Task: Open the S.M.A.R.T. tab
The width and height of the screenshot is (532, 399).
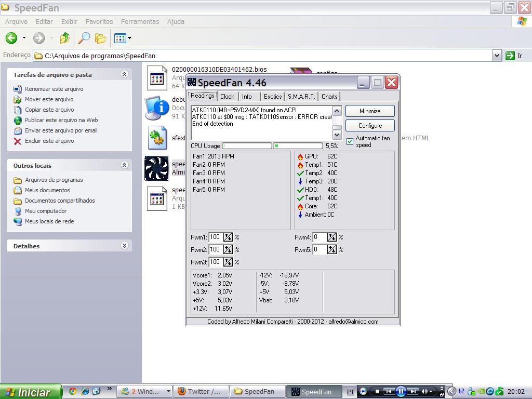Action: pos(301,97)
